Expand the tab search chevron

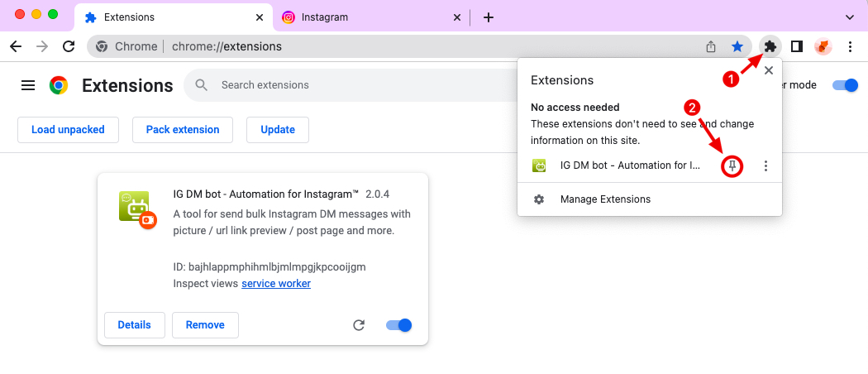coord(851,17)
